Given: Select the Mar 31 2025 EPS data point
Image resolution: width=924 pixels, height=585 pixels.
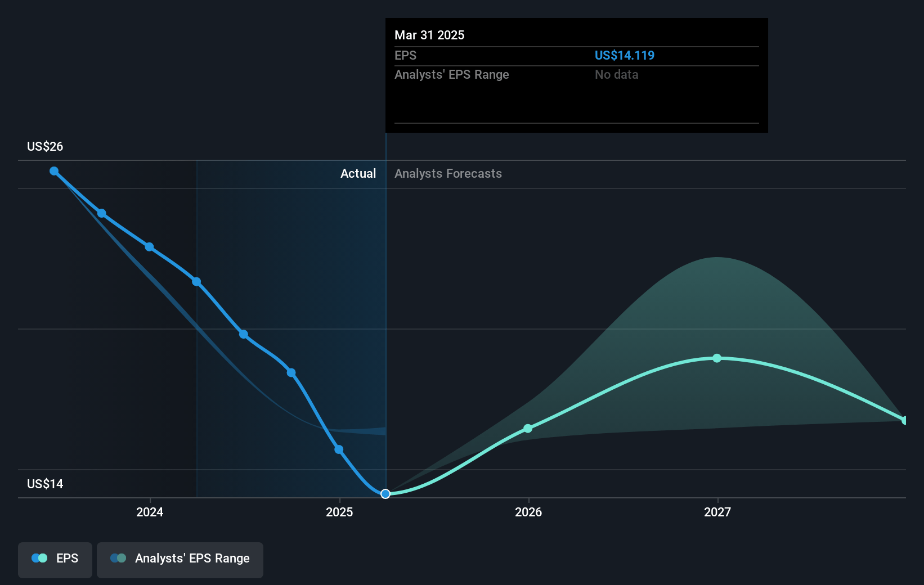Looking at the screenshot, I should point(385,494).
